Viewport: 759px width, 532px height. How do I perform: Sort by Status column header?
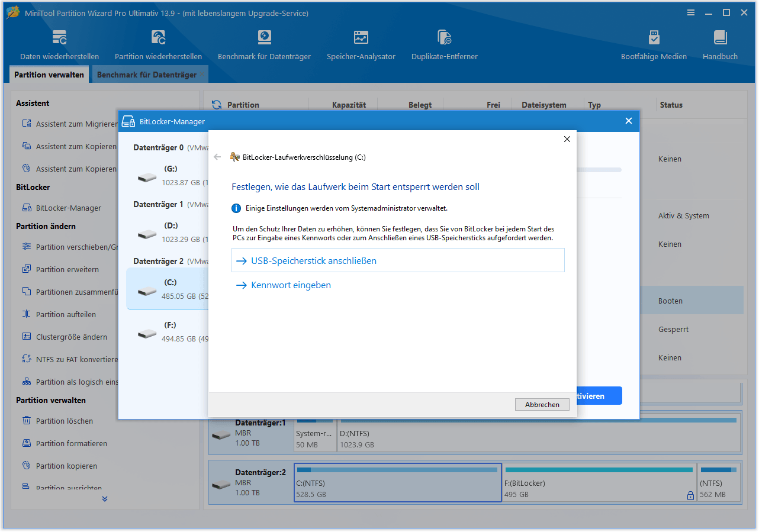click(671, 105)
